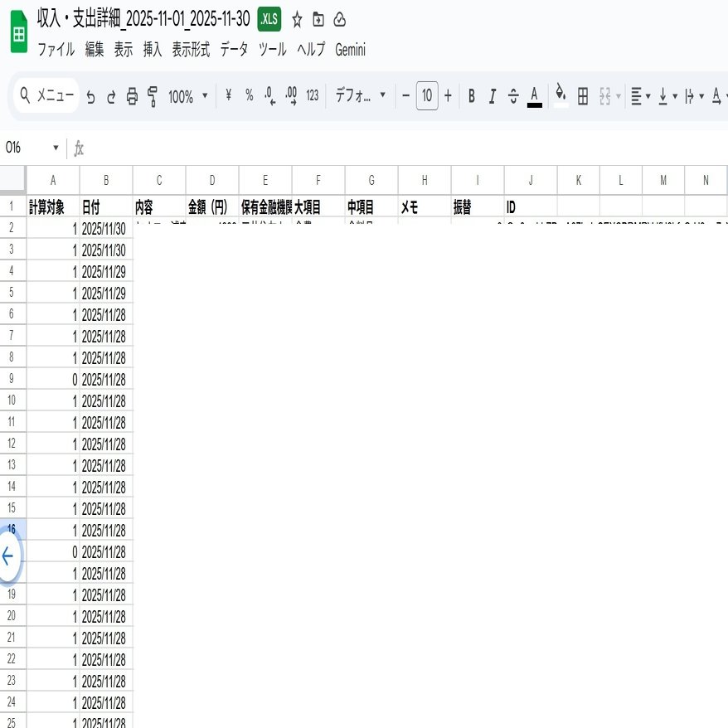
Task: Click the formula bar input
Action: click(x=249, y=148)
